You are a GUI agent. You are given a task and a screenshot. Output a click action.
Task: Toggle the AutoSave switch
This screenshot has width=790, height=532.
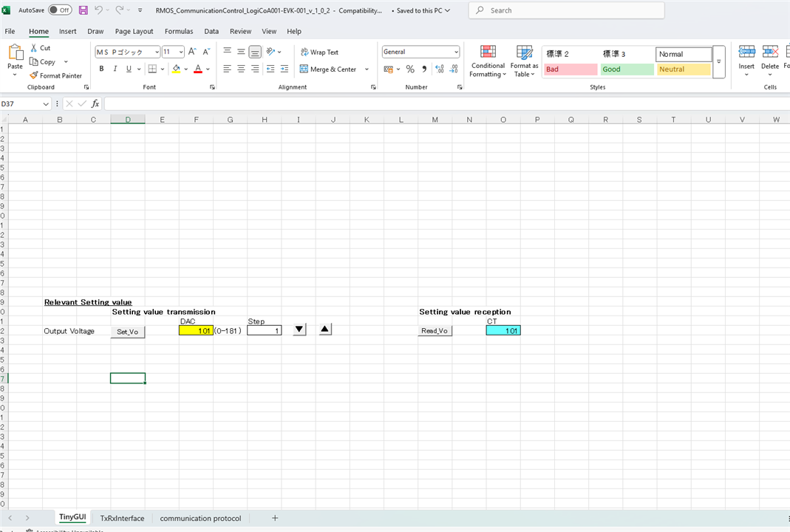coord(60,10)
